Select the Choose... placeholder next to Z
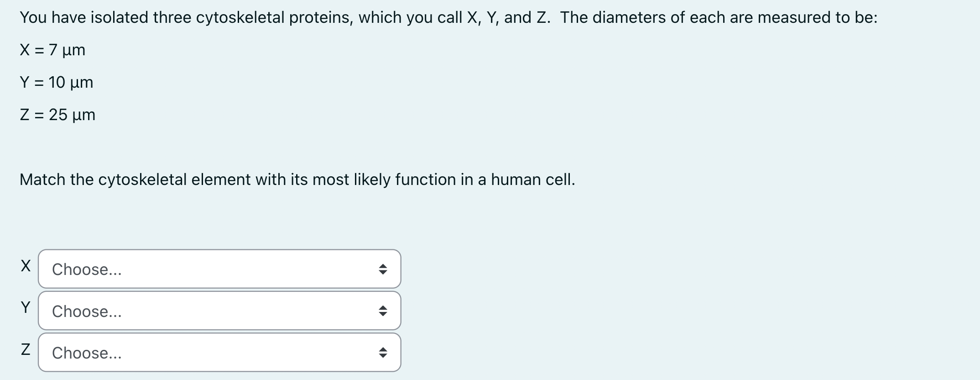 [x=87, y=352]
